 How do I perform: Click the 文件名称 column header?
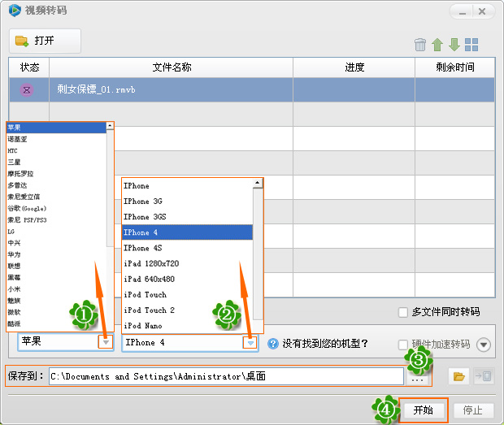[x=172, y=67]
